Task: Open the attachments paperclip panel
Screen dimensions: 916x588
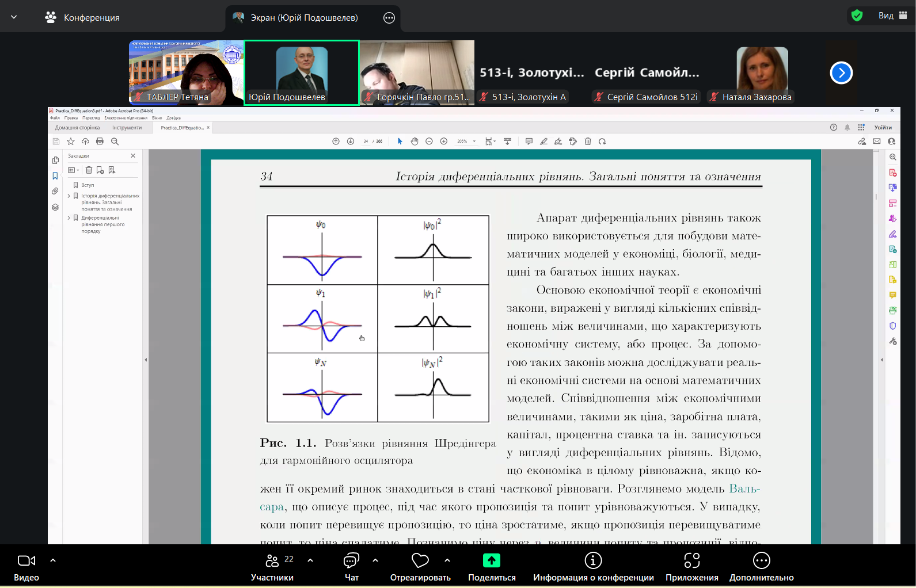Action: tap(55, 191)
